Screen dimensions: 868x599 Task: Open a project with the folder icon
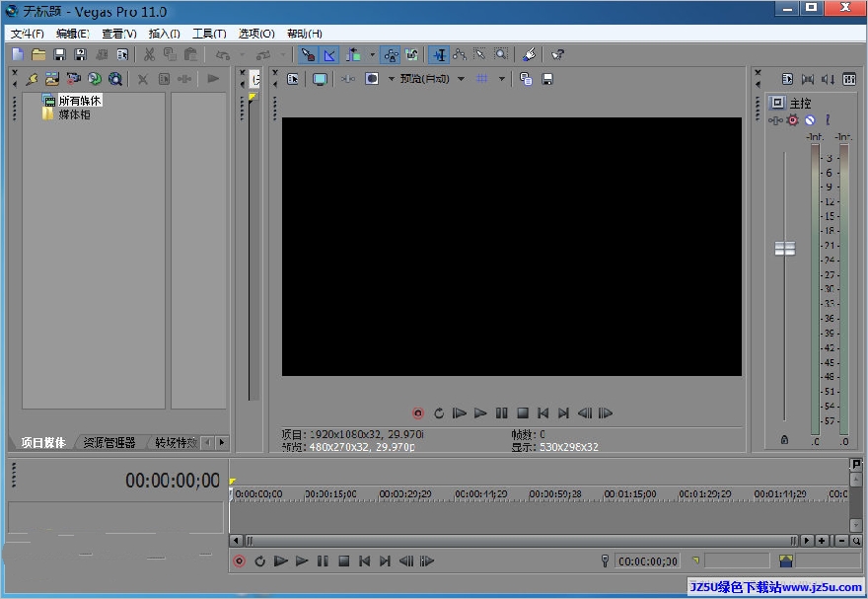point(38,54)
